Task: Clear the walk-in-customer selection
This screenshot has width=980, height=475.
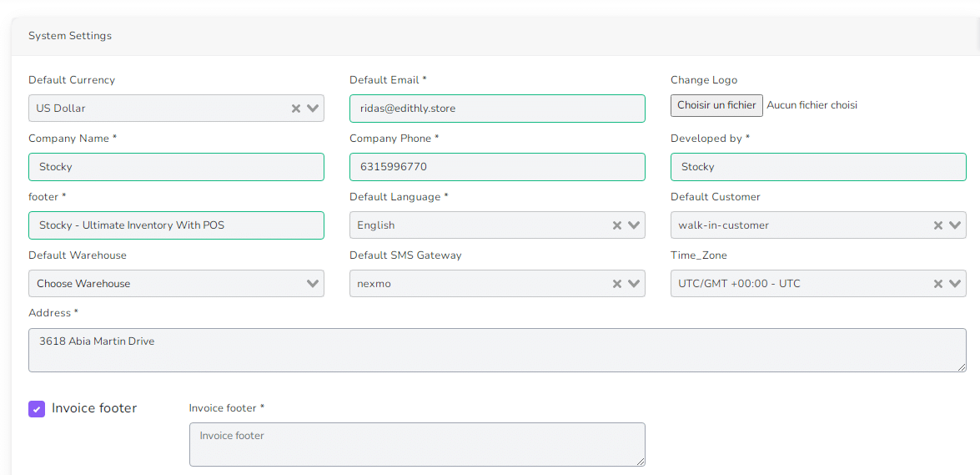Action: coord(938,225)
